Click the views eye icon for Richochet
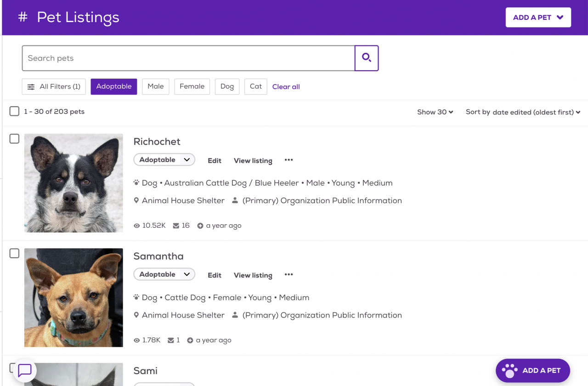Viewport: 588px width, 386px height. (x=136, y=226)
